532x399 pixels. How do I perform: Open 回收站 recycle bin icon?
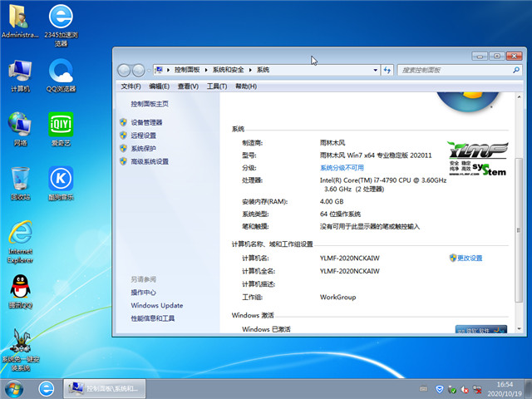[x=20, y=184]
